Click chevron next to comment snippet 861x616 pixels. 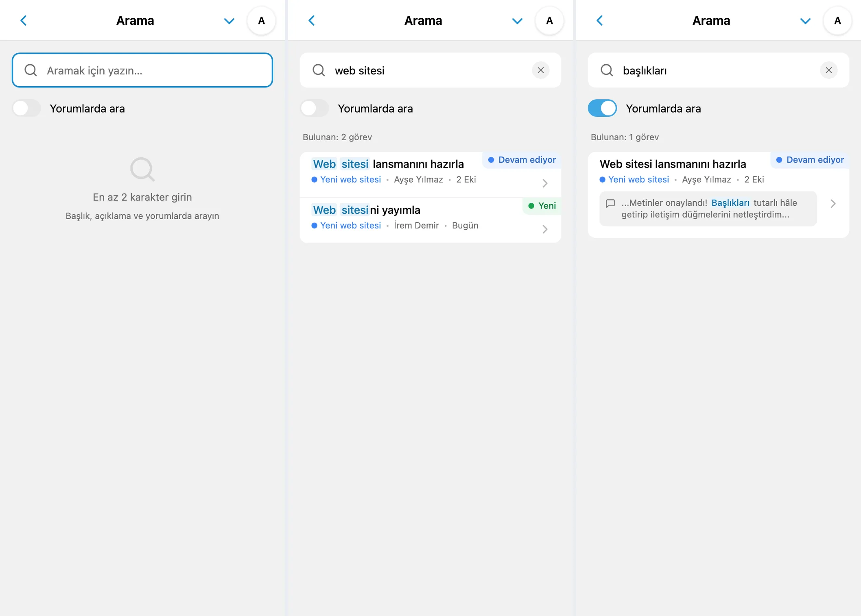click(833, 204)
